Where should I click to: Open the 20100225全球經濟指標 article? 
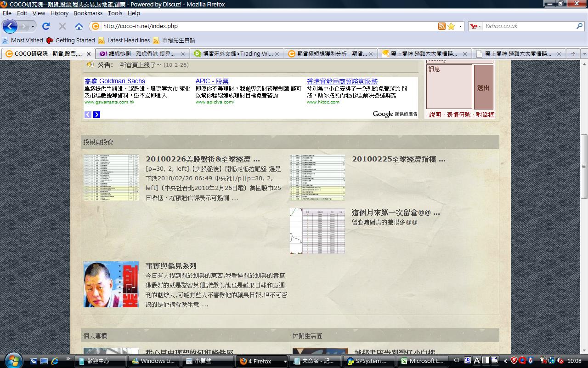coord(399,160)
